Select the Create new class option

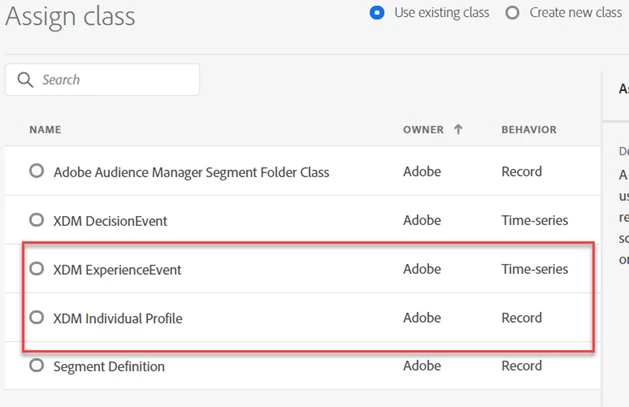pos(512,13)
